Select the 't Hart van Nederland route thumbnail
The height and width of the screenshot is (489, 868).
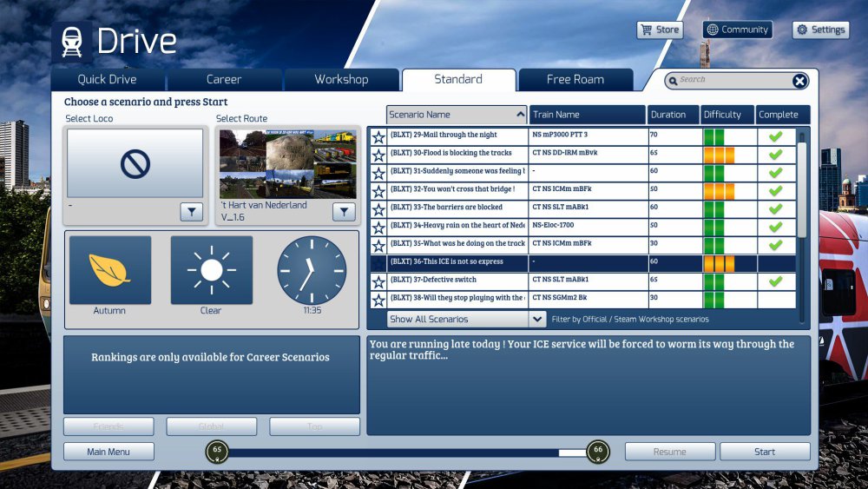[287, 163]
